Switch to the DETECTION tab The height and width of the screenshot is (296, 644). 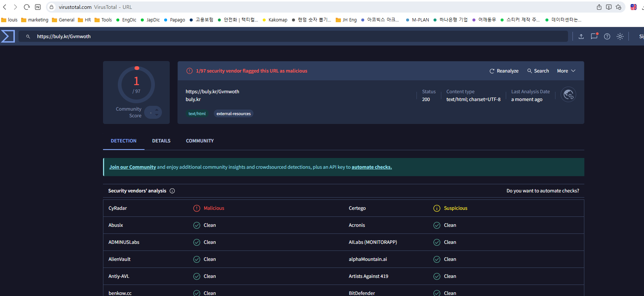123,141
